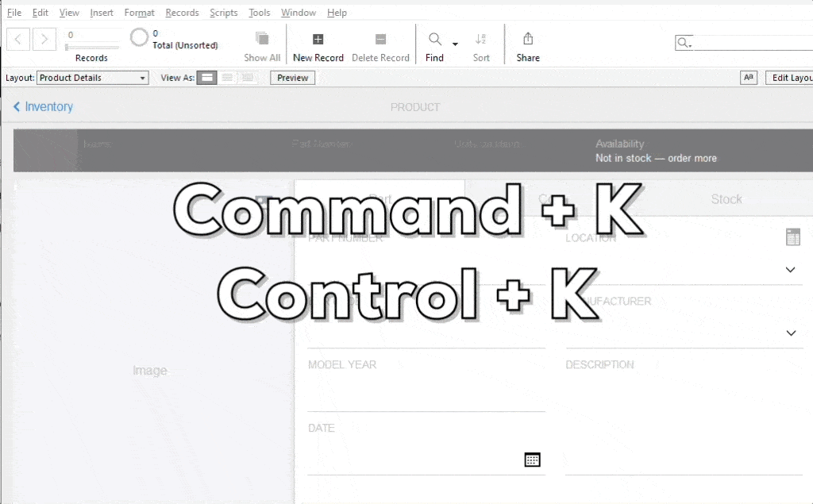Image resolution: width=813 pixels, height=504 pixels.
Task: Click the Edit Layout button
Action: coord(789,78)
